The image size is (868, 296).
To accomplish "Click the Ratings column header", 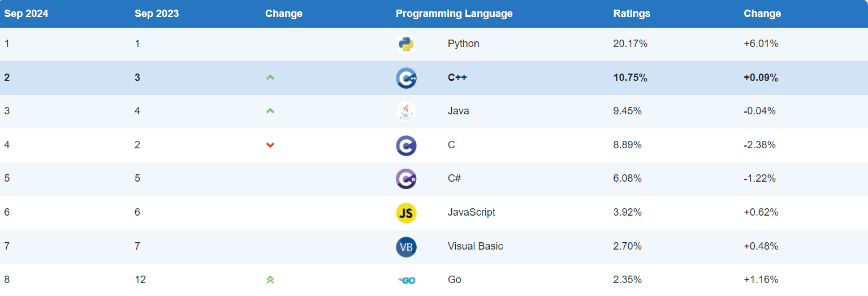I will (x=632, y=14).
